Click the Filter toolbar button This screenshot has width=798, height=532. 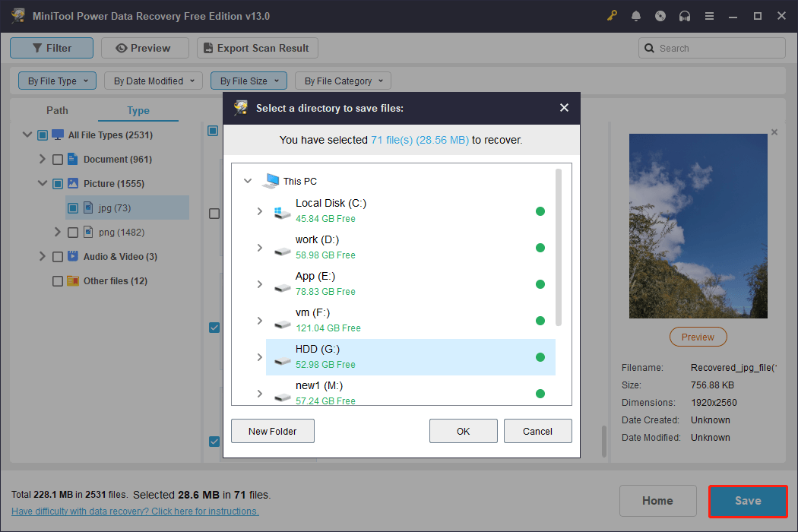(52, 49)
